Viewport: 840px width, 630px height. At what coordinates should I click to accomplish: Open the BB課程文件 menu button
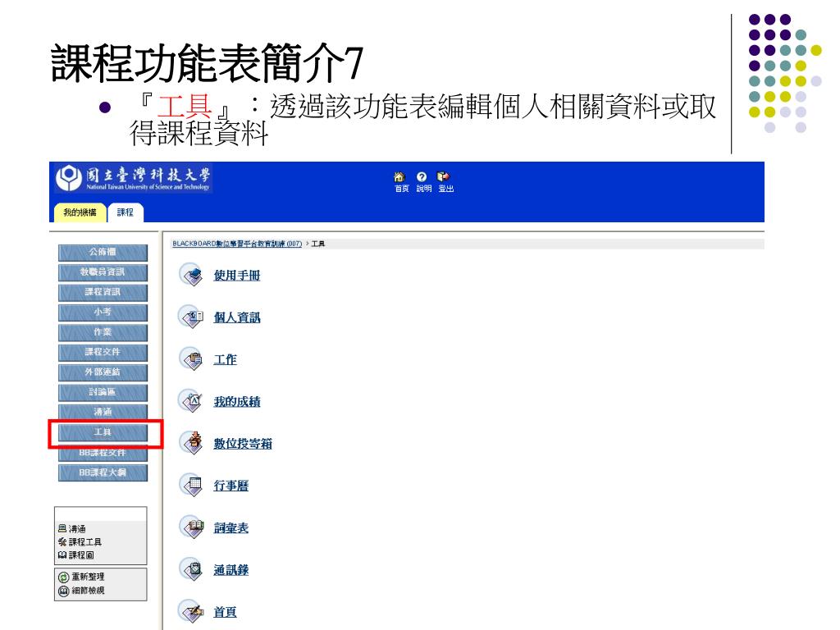click(x=103, y=453)
